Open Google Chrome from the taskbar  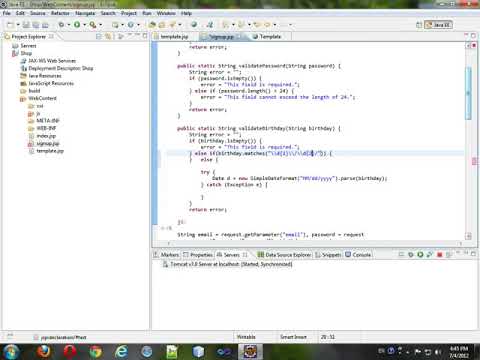(95, 352)
